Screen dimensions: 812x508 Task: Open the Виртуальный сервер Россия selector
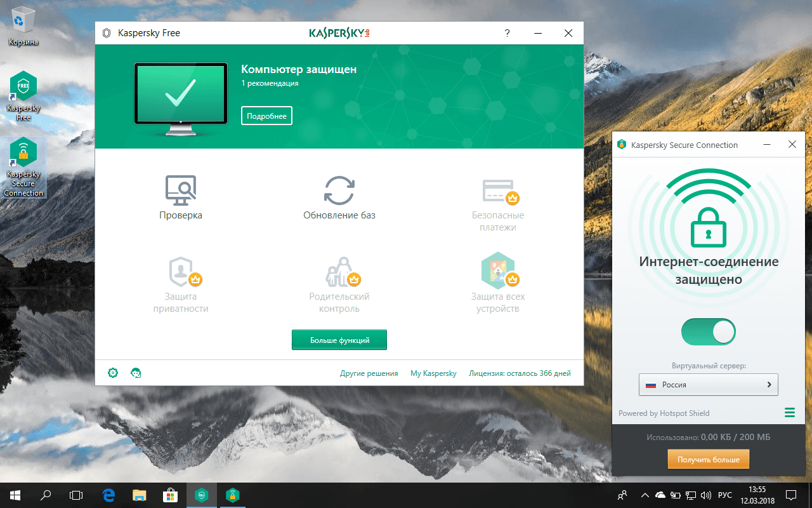pos(708,384)
